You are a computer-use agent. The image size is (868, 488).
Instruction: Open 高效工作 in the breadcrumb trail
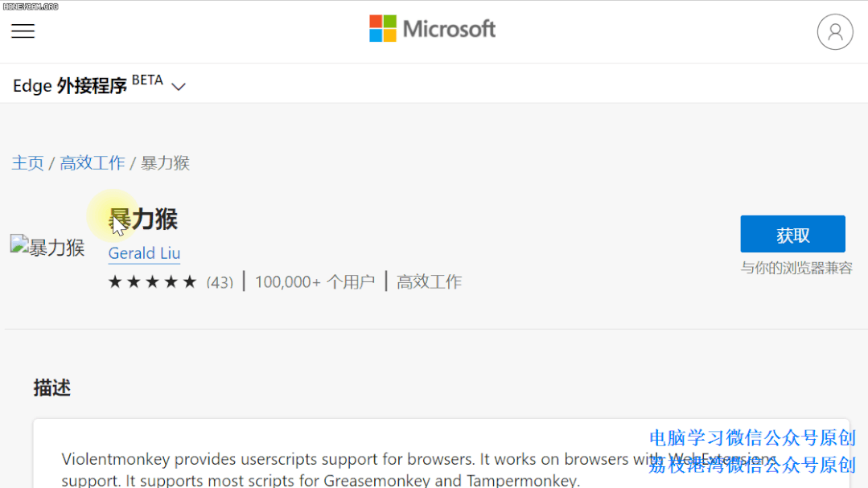pos(93,163)
